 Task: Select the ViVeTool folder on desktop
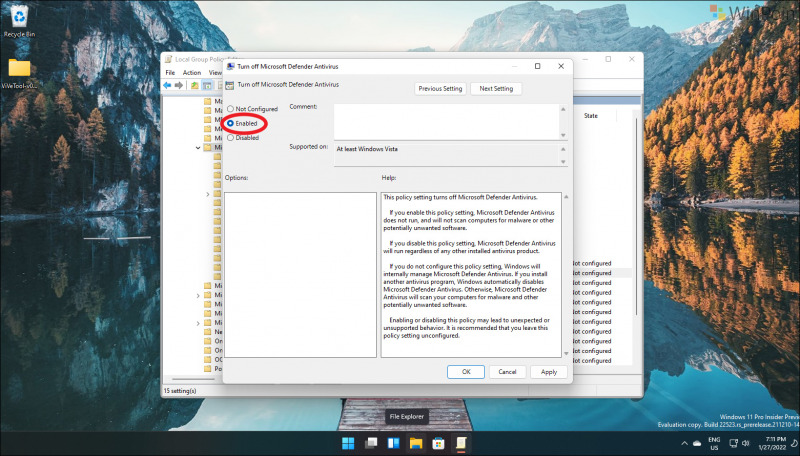(19, 74)
